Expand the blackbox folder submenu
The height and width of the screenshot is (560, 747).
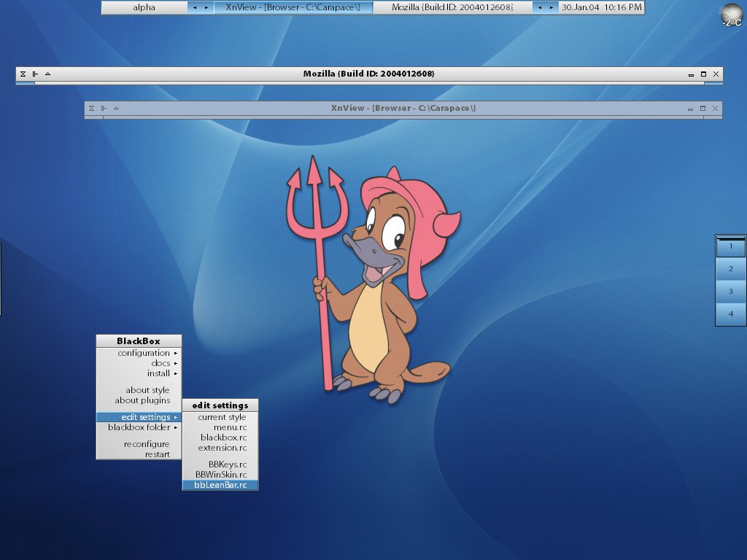pos(139,427)
